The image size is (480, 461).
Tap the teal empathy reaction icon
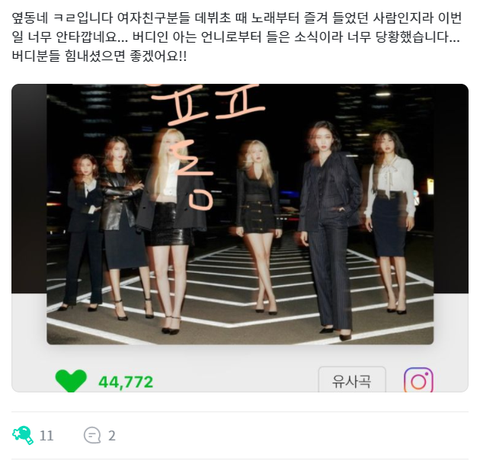click(23, 435)
